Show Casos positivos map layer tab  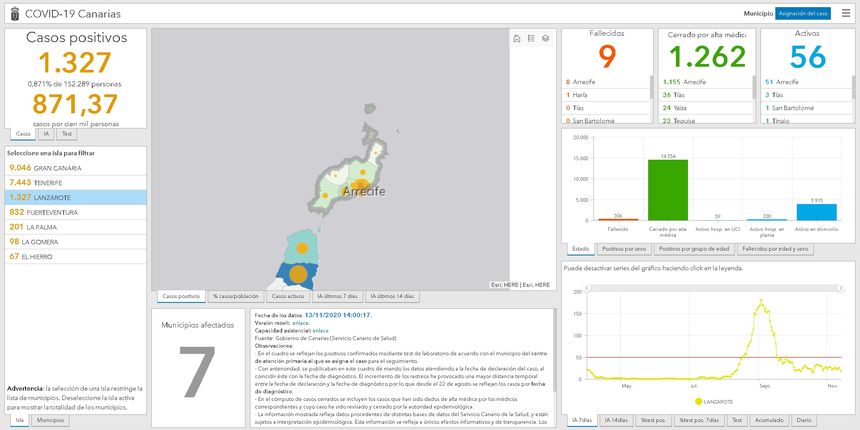pos(180,297)
